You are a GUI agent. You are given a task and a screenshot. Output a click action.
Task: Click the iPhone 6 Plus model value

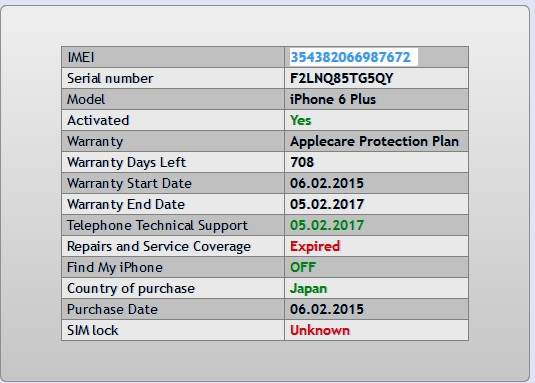point(333,99)
